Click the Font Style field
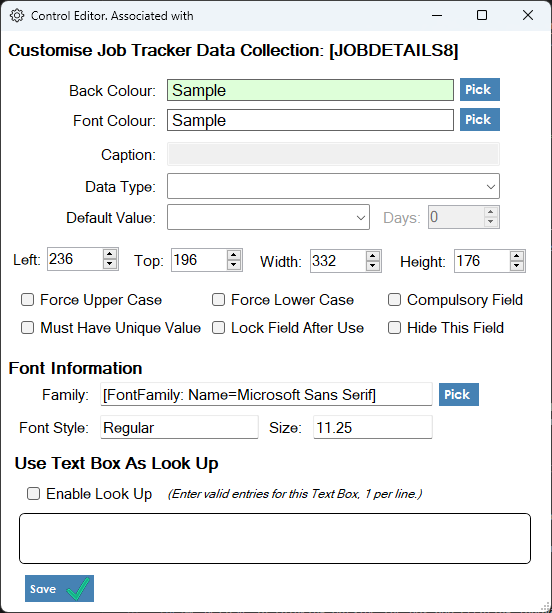The height and width of the screenshot is (613, 552). click(179, 427)
